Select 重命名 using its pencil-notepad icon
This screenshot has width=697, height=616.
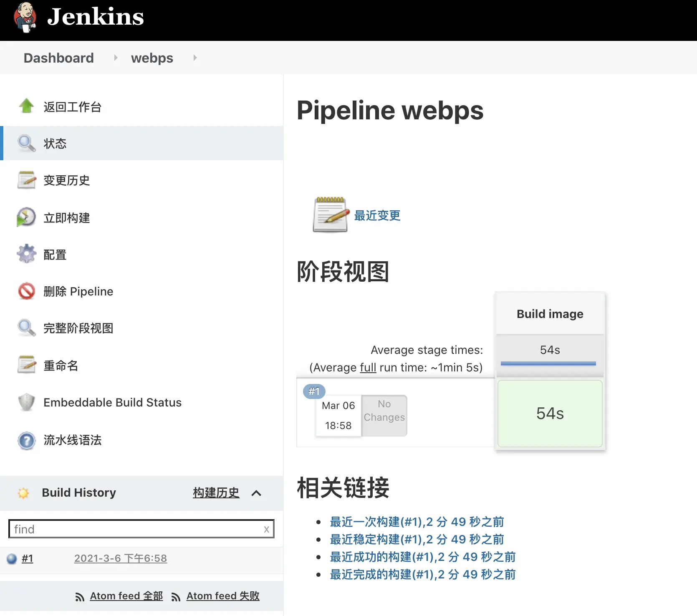26,364
